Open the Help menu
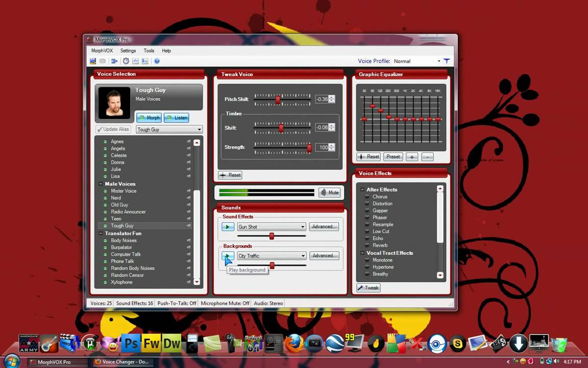The image size is (588, 368). 166,51
